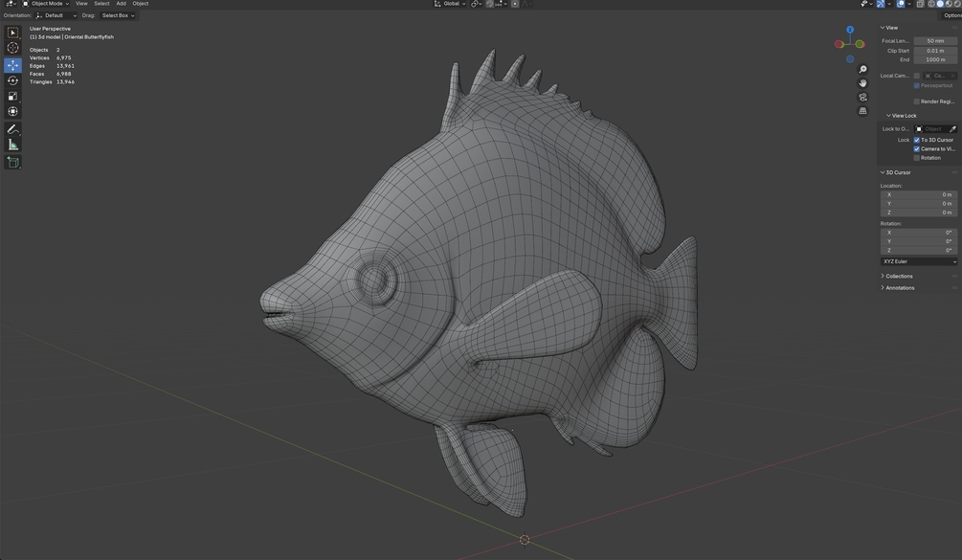The height and width of the screenshot is (560, 962).
Task: Toggle camera view icon in viewport
Action: tap(862, 97)
